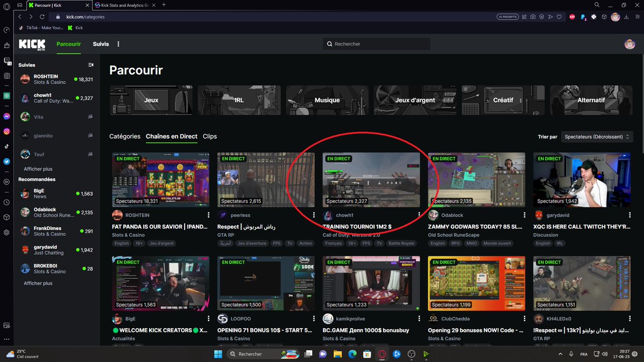
Task: Open TikTok in the Opera sidebar
Action: tap(6, 146)
